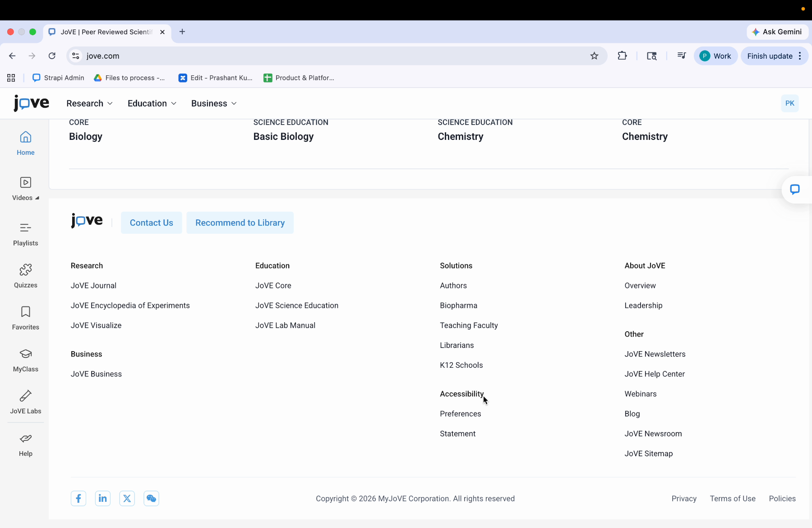Visit JoVE Facebook page icon
Screen dimensions: 812x528
point(78,499)
